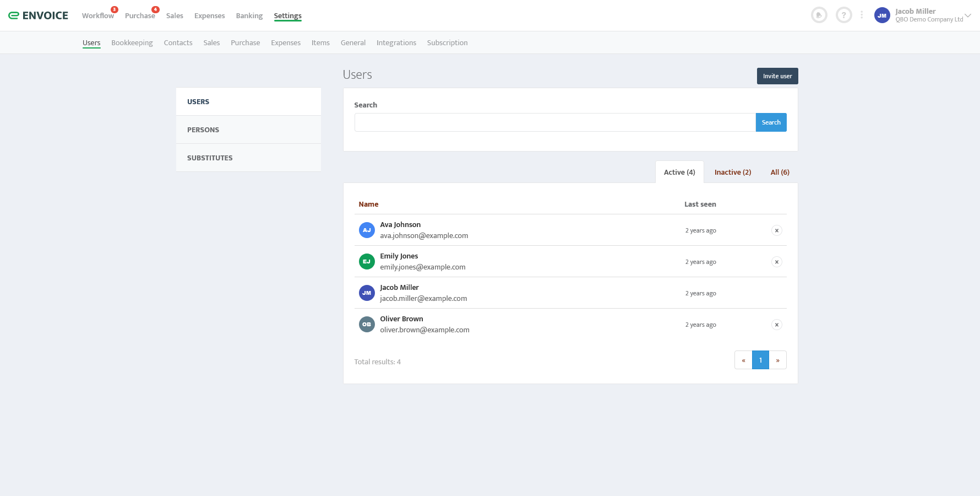This screenshot has width=980, height=496.
Task: Open the notifications bell icon
Action: click(819, 15)
